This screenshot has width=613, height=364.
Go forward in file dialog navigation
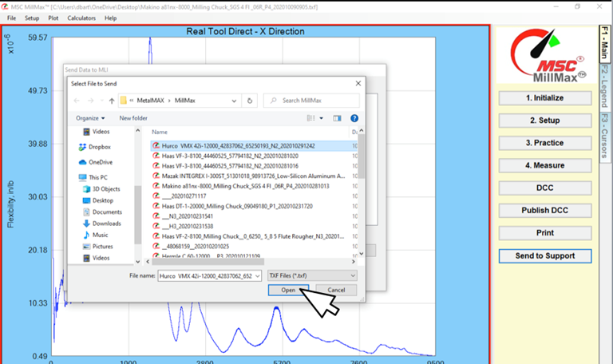click(x=91, y=101)
